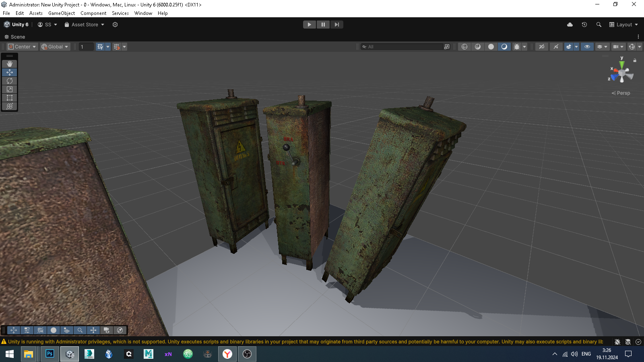Click the Persp projection label

(x=621, y=93)
